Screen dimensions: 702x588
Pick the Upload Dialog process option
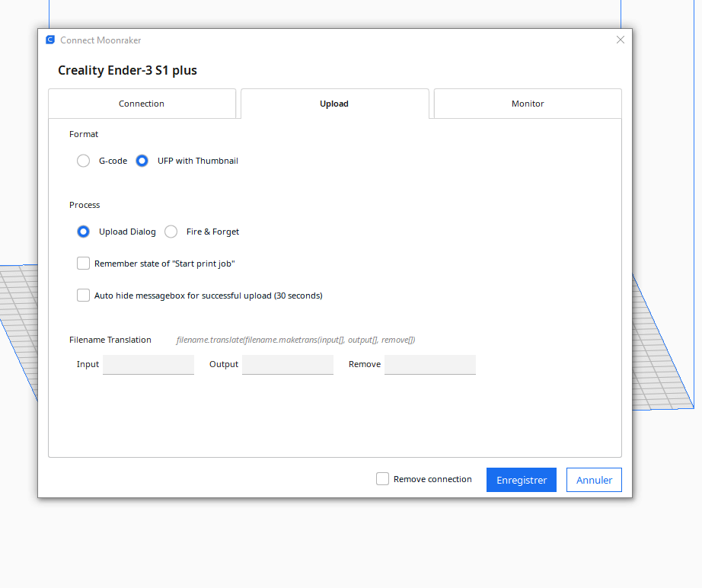(x=84, y=232)
